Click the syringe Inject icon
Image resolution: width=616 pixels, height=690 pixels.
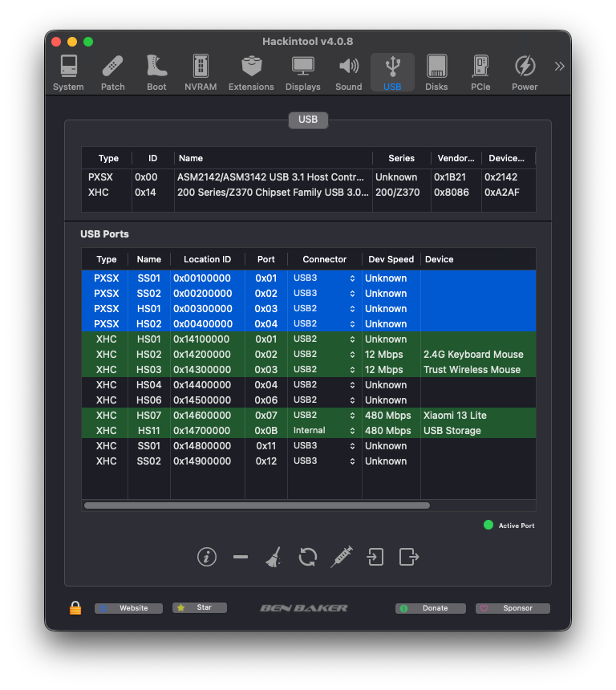[342, 557]
